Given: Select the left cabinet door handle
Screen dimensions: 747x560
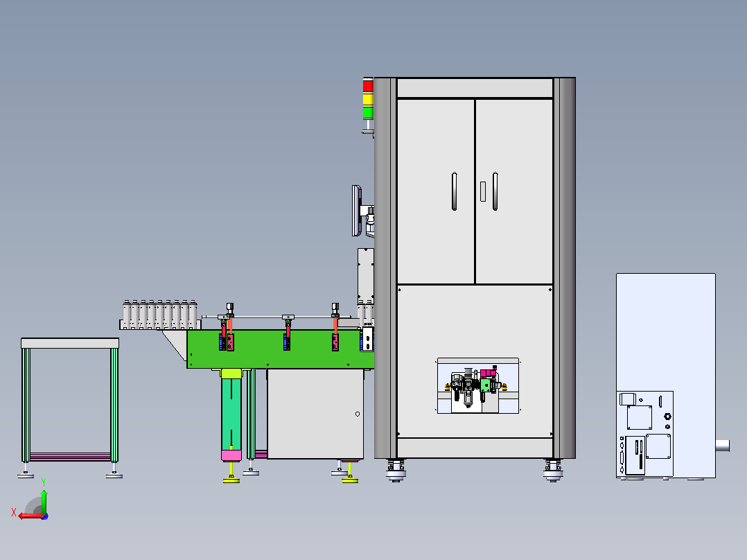Looking at the screenshot, I should pyautogui.click(x=455, y=191).
